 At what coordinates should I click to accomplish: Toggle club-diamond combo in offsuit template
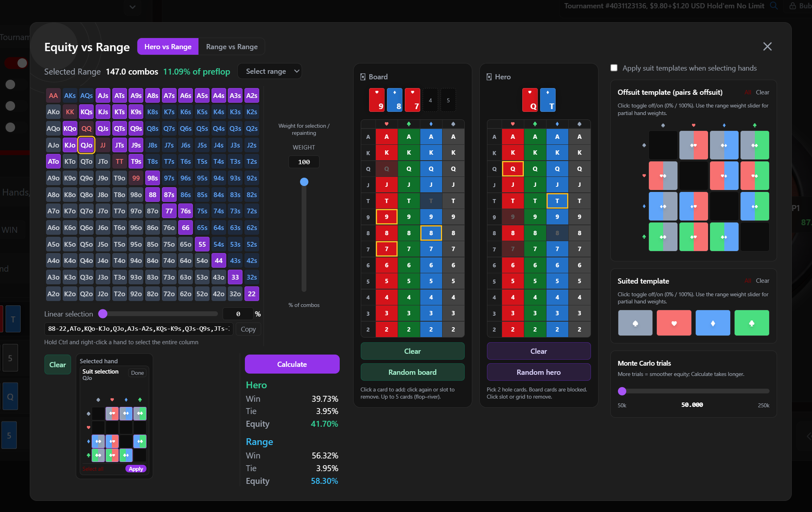tap(724, 237)
